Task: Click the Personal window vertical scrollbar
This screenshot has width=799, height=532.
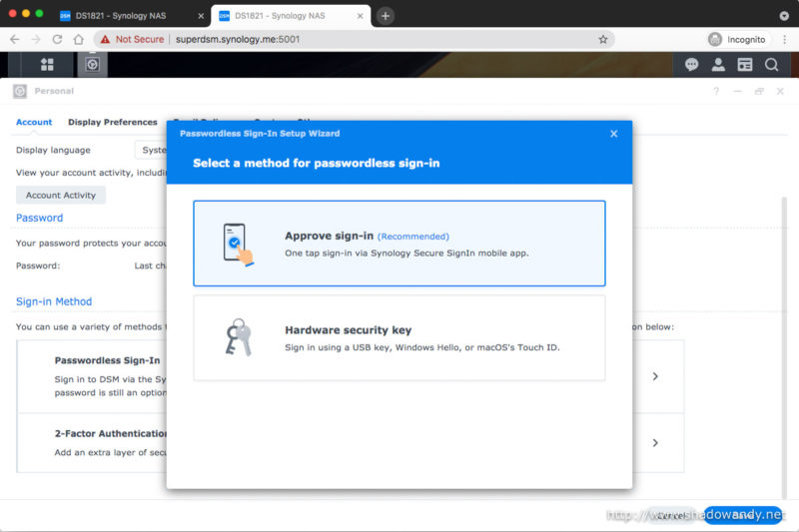Action: 785,347
